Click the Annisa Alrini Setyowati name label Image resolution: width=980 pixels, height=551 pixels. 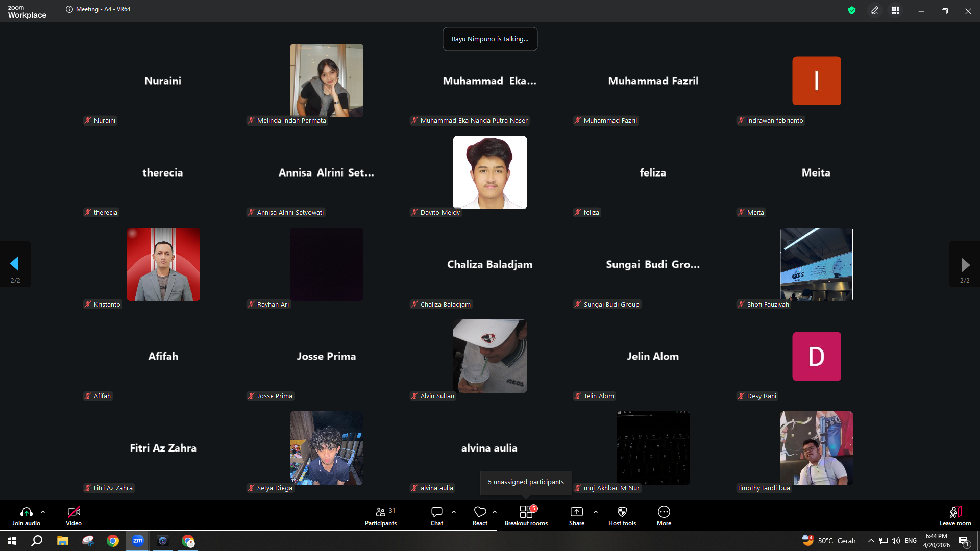tap(286, 212)
